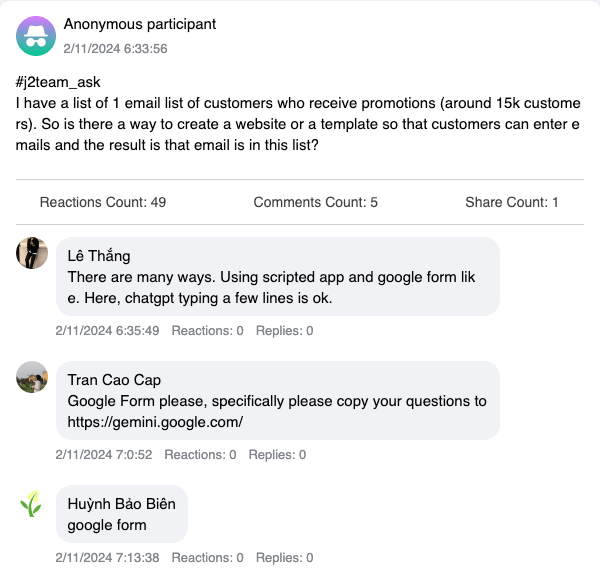
Task: Expand Replies on Lê Thắng's comment
Action: tap(284, 330)
